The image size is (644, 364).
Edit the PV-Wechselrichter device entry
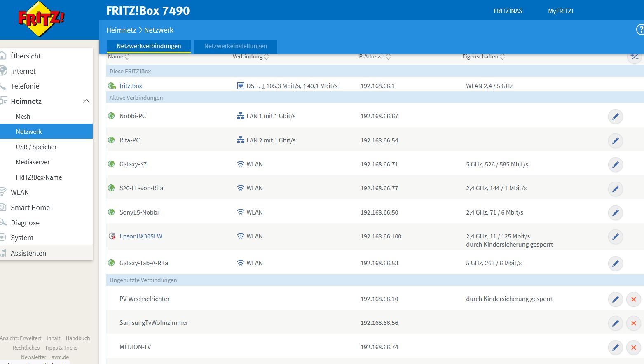pyautogui.click(x=615, y=299)
